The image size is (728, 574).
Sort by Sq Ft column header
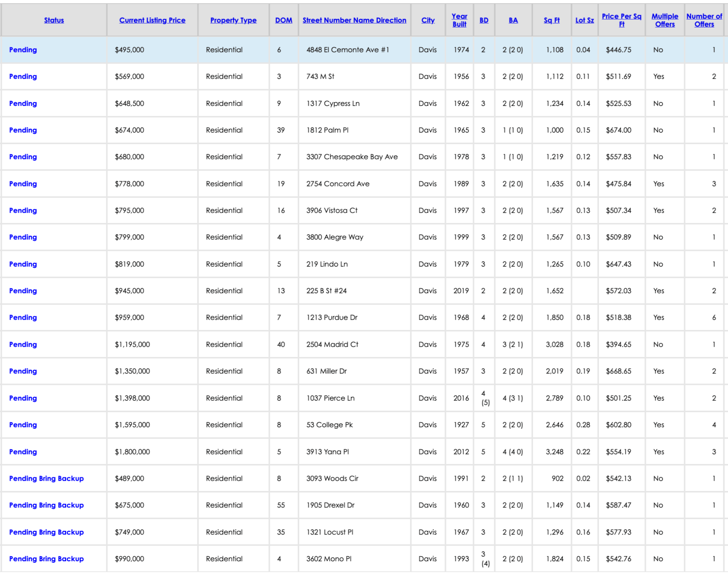coord(551,20)
